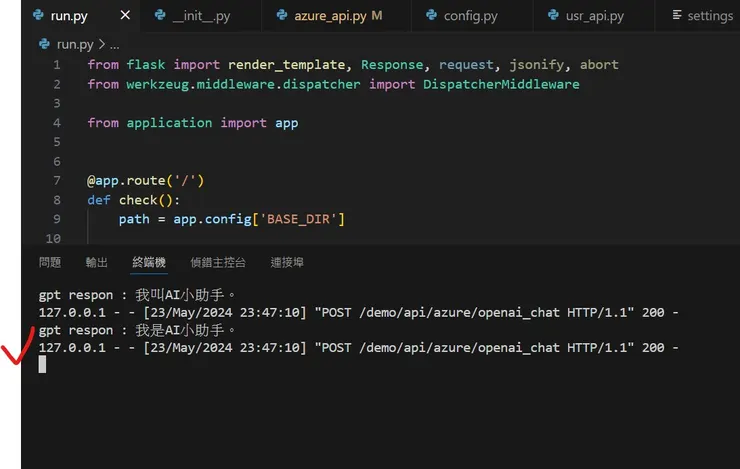Click 'werkzeug.middleware.dispatcher' module name

pos(243,84)
